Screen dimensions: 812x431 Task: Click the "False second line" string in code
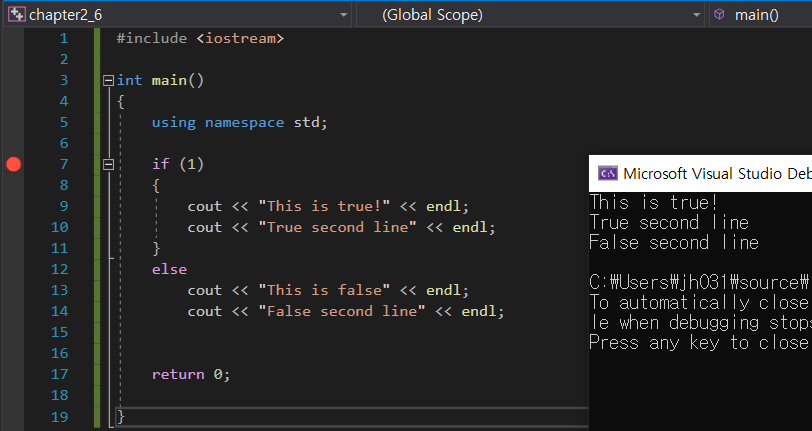click(342, 311)
